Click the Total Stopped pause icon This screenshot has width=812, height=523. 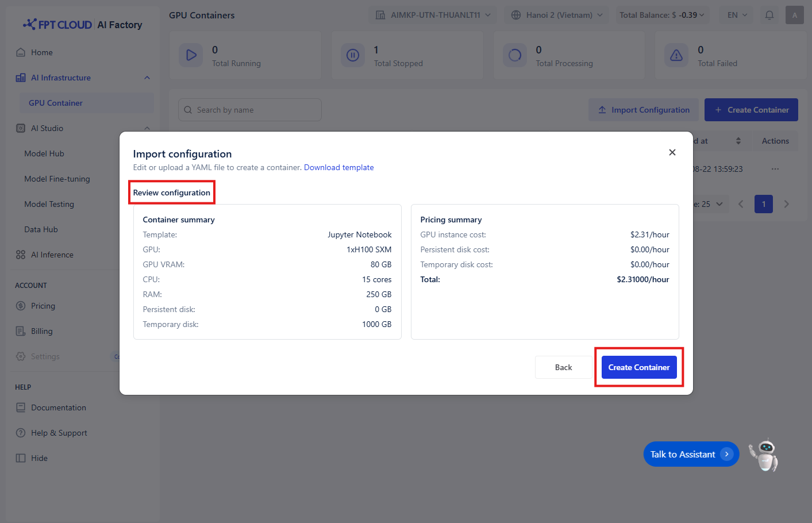tap(353, 55)
